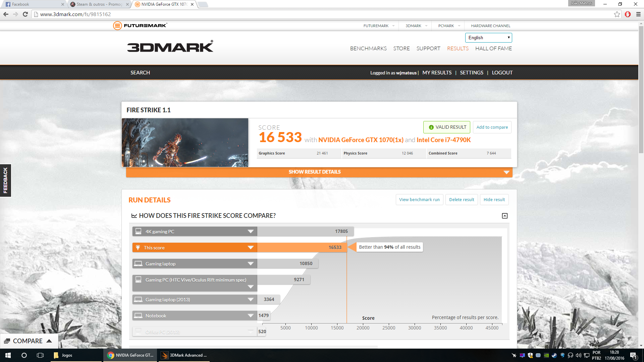This screenshot has width=644, height=362.
Task: Click Add to compare button
Action: [x=492, y=127]
